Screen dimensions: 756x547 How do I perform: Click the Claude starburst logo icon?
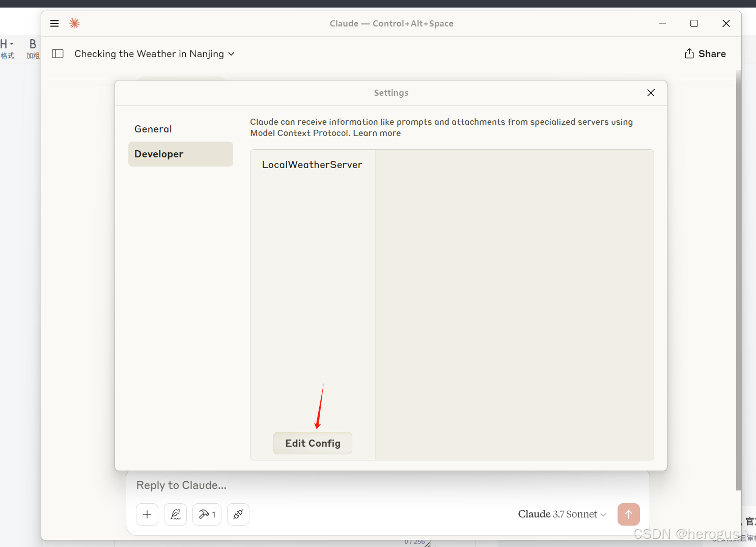click(x=74, y=23)
